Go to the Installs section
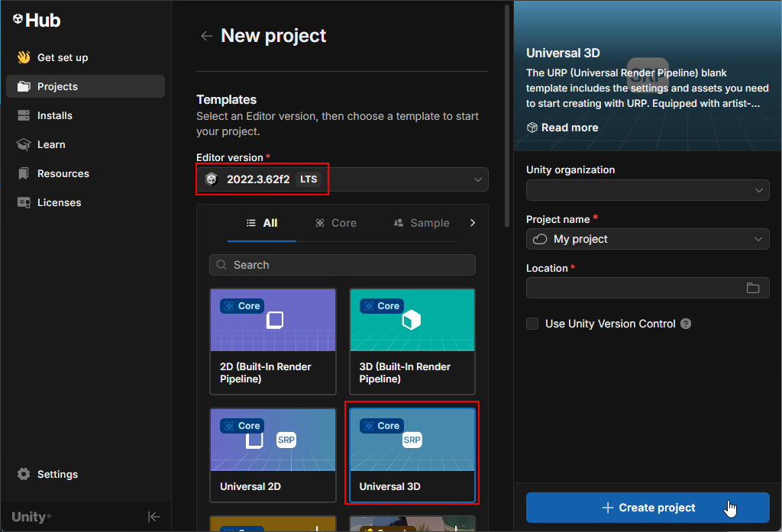Screen dimensions: 782x532 pos(54,115)
